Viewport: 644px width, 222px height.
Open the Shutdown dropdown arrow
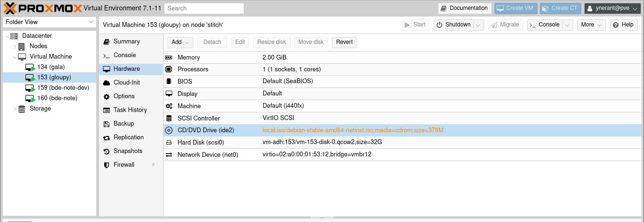coord(479,25)
